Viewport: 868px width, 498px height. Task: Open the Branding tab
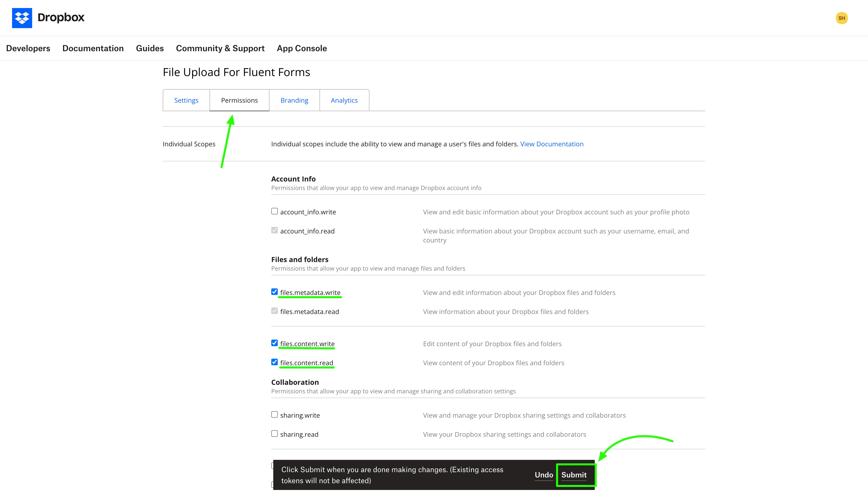294,100
